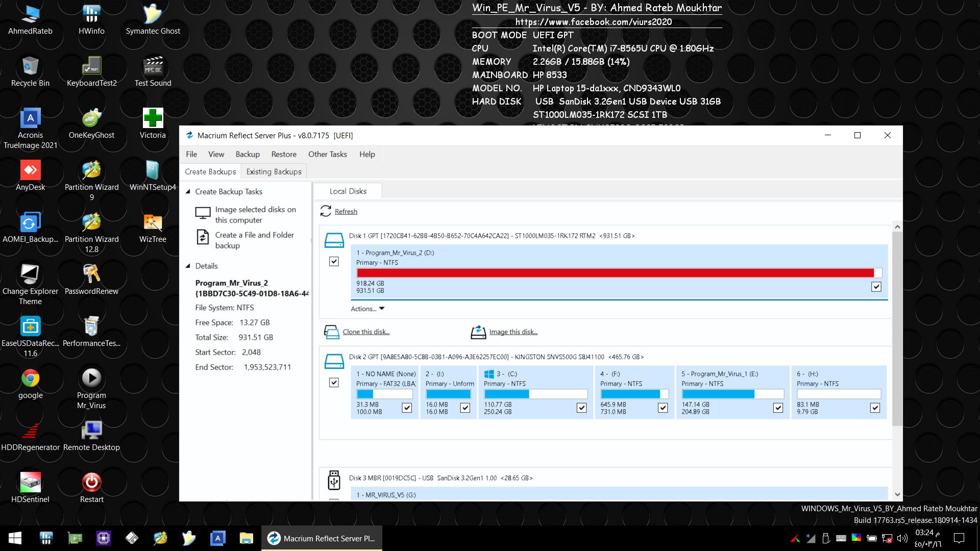
Task: Open notification center icon
Action: click(x=959, y=538)
